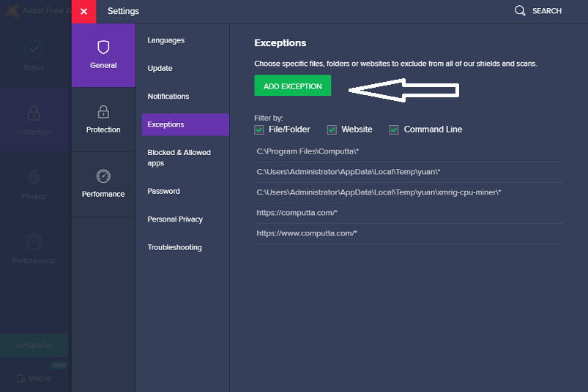Toggle the Website filter checkbox
The width and height of the screenshot is (588, 392).
click(x=332, y=129)
